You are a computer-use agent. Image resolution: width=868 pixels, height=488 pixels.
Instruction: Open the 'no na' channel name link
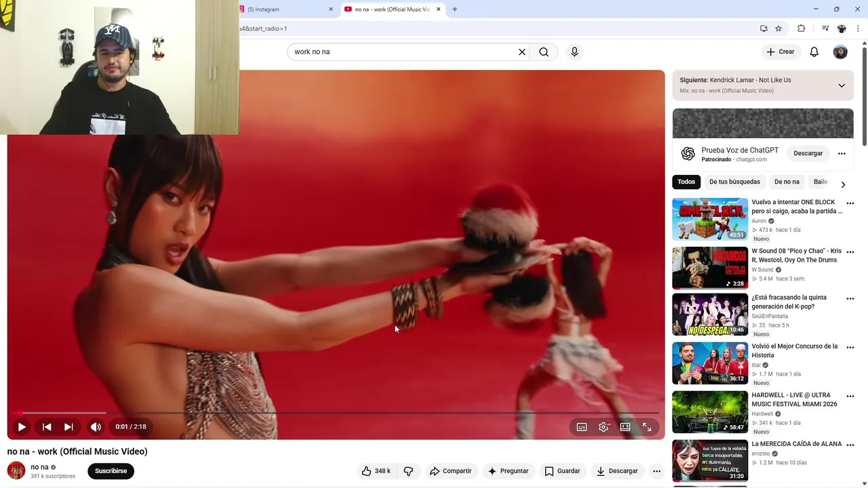tap(39, 467)
